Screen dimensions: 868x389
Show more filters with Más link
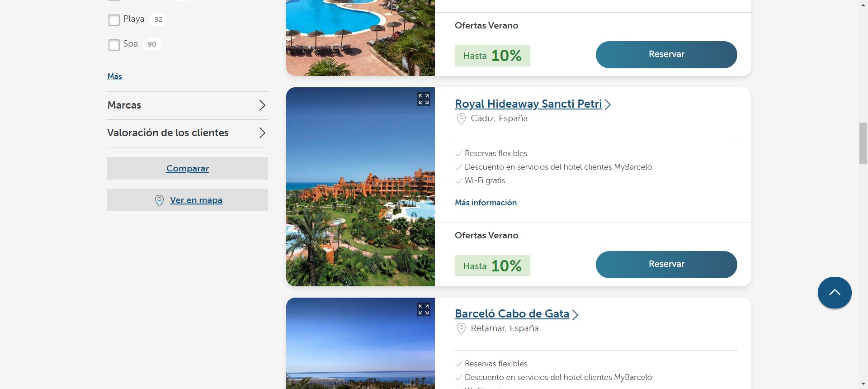pos(114,76)
